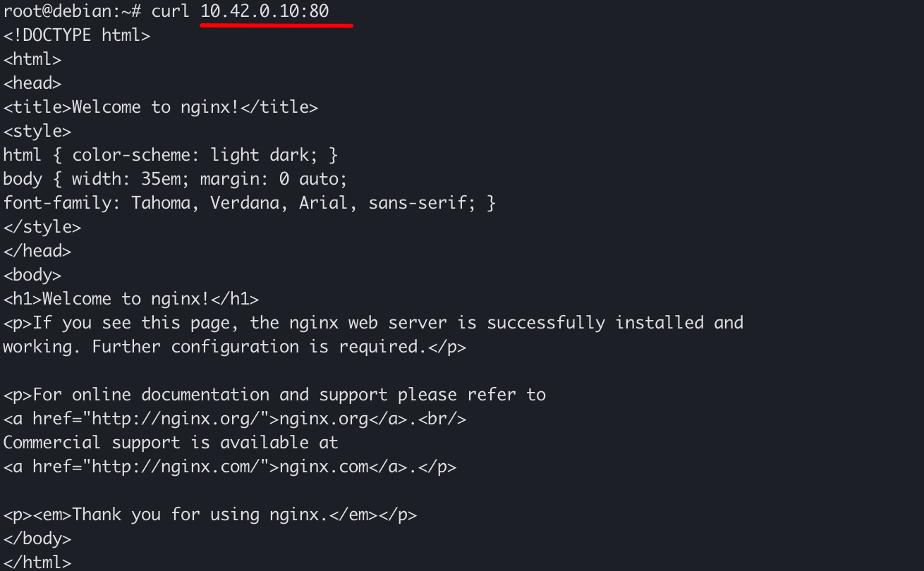The height and width of the screenshot is (571, 924).
Task: Click the <h1>Welcome to nginx!</h1> heading line
Action: pos(131,299)
